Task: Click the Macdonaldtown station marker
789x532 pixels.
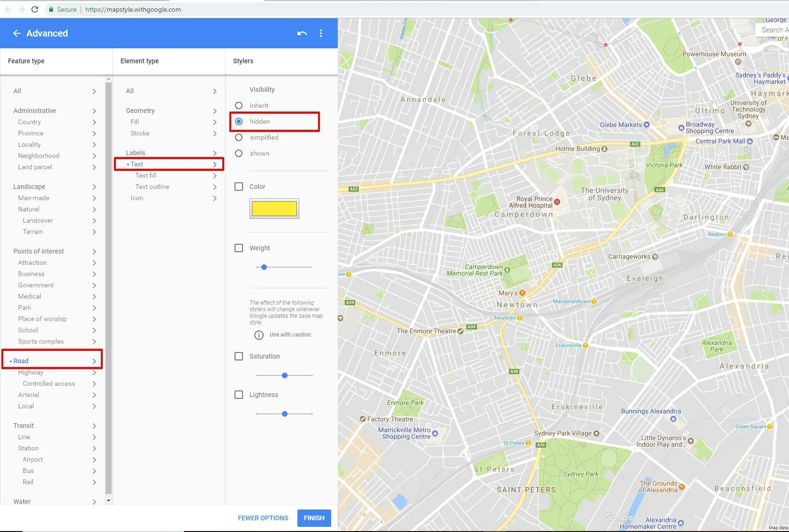Action: 593,301
